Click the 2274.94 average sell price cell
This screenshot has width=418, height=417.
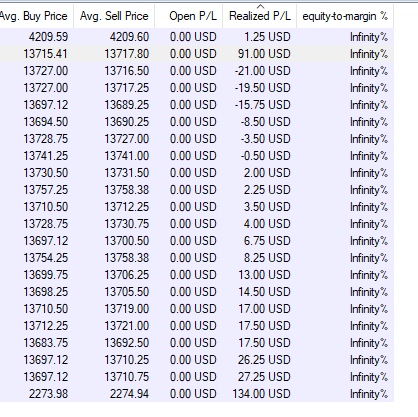click(x=129, y=394)
